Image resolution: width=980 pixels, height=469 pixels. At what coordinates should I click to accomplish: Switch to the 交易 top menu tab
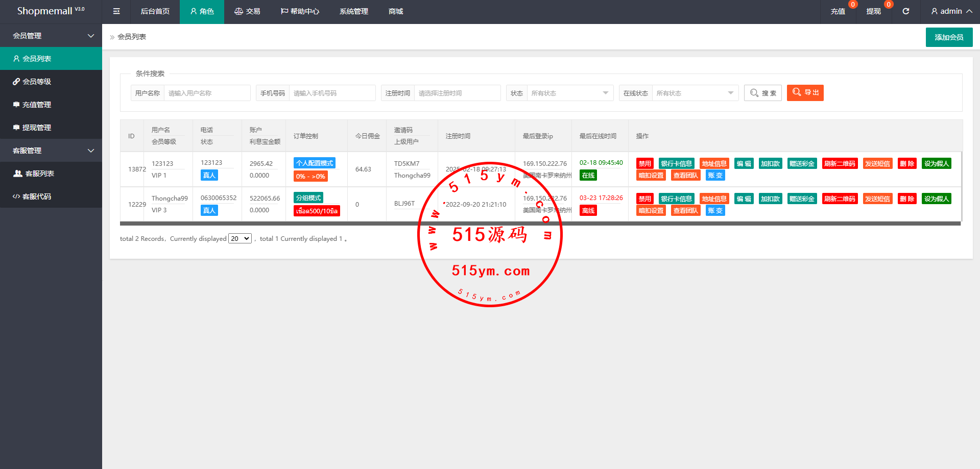[247, 11]
